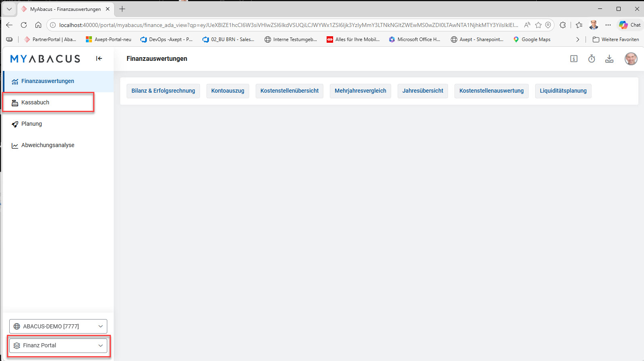Click the download tray icon in the header
Viewport: 644px width, 361px height.
tap(609, 59)
